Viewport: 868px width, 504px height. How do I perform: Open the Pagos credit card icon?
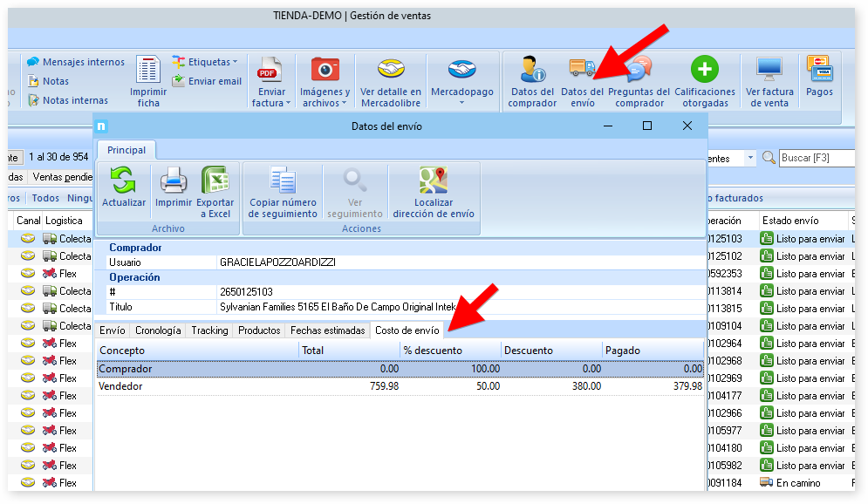[x=819, y=70]
